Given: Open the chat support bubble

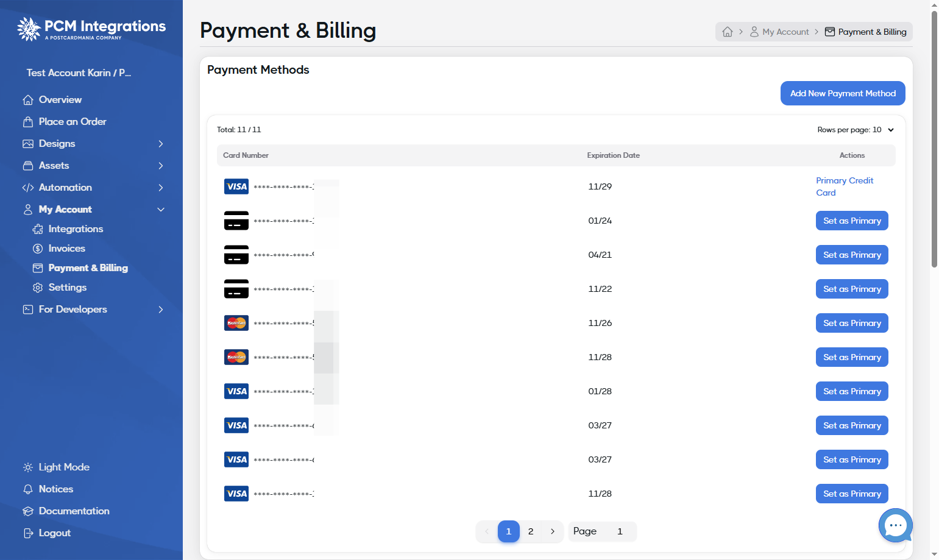Looking at the screenshot, I should point(895,525).
